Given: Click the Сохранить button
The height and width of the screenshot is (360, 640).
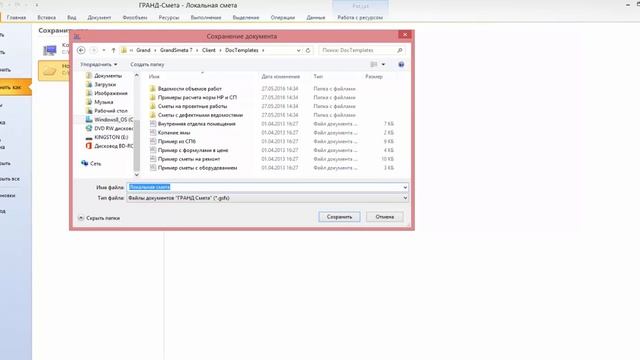Looking at the screenshot, I should click(x=339, y=217).
